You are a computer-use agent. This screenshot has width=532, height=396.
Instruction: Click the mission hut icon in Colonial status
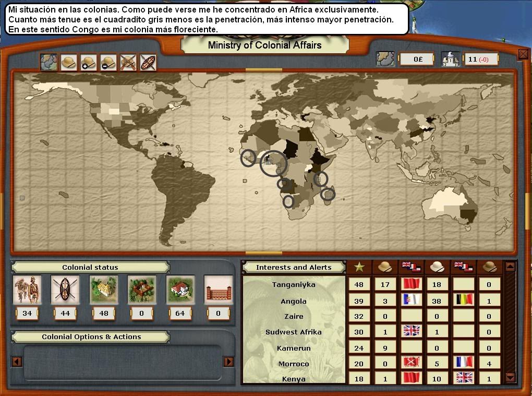(x=103, y=290)
